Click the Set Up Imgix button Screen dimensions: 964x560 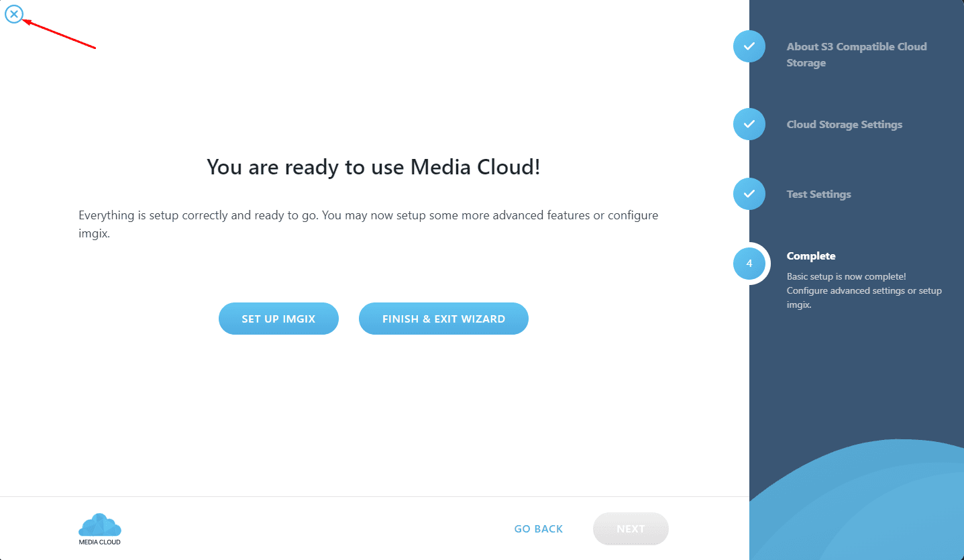[278, 319]
